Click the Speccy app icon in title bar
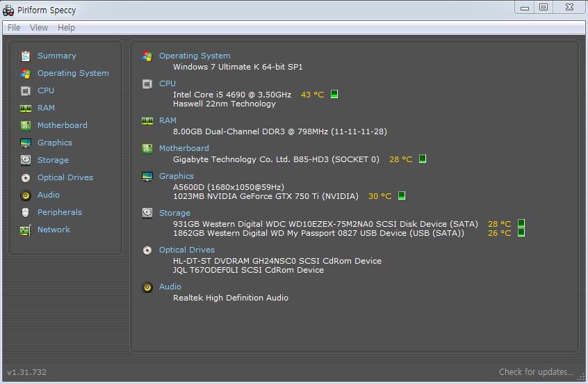588x384 pixels. [8, 10]
